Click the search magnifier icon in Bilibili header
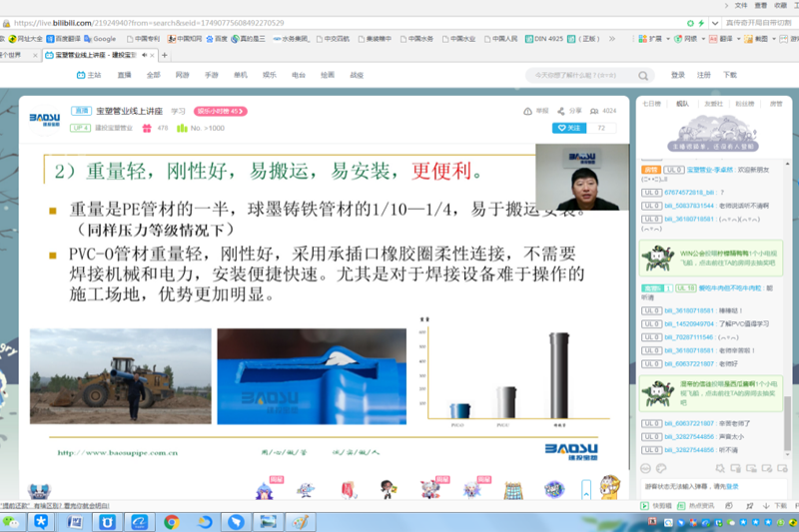Image resolution: width=799 pixels, height=532 pixels. [643, 76]
